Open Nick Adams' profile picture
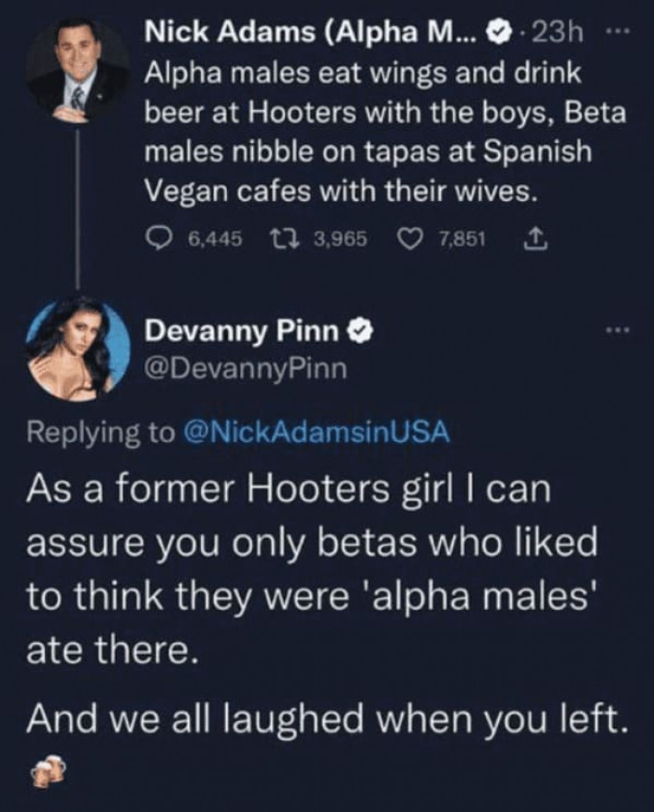 [x=78, y=70]
